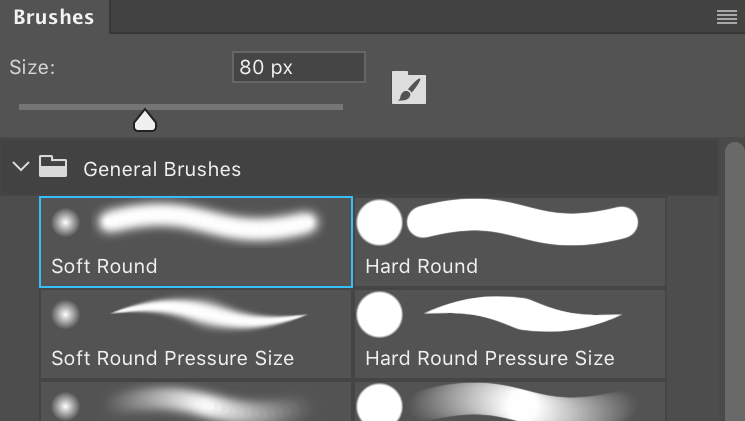The width and height of the screenshot is (745, 421).
Task: Click the General Brushes group title
Action: click(x=162, y=169)
